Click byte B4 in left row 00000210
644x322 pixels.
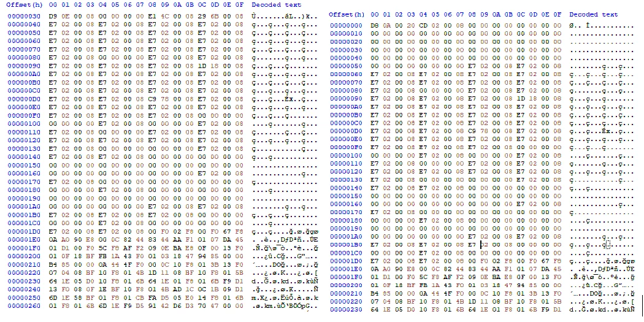coord(53,264)
